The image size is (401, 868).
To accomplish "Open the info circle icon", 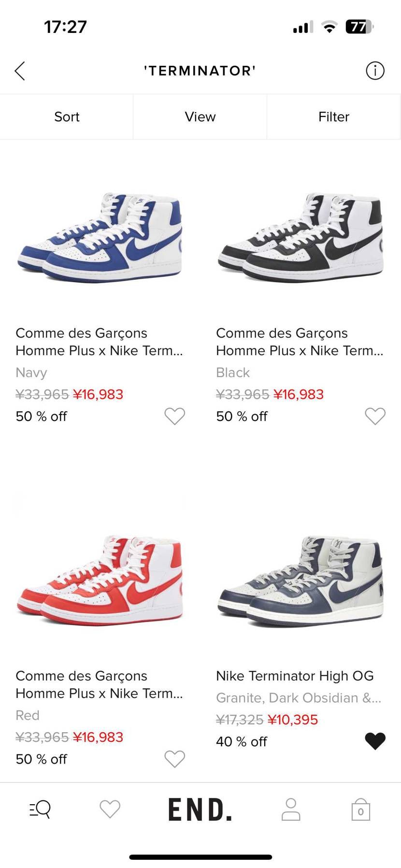I will tap(375, 71).
